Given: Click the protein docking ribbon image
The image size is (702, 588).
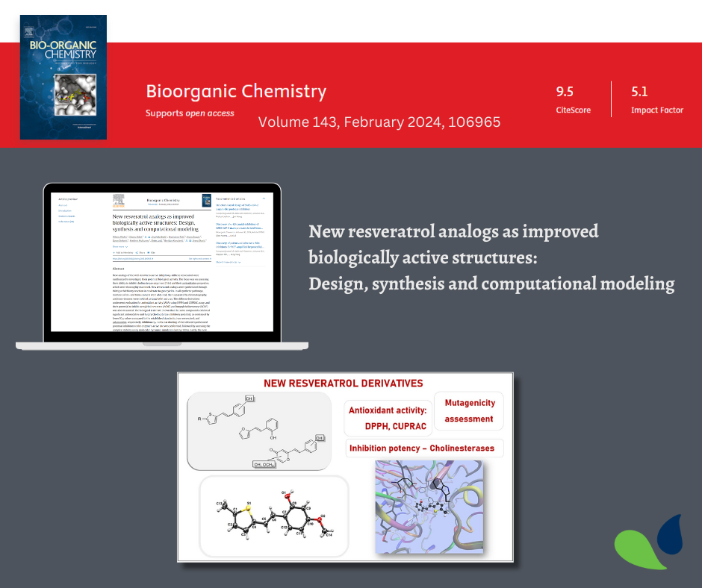Looking at the screenshot, I should tap(429, 507).
